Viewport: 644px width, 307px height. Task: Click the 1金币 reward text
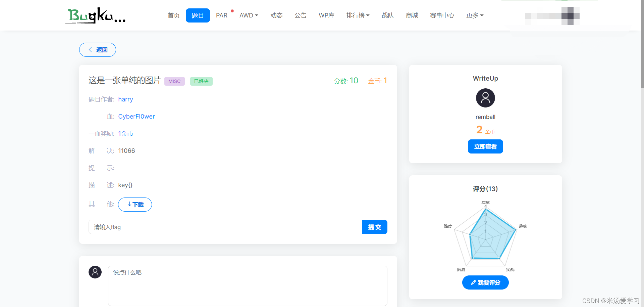[x=126, y=134]
